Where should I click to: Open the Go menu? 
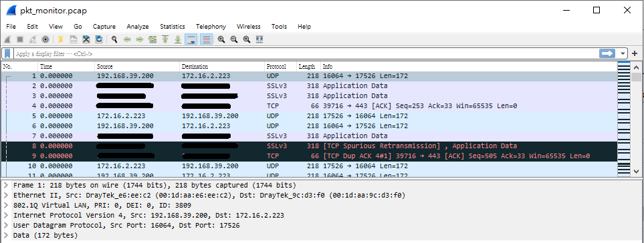(x=78, y=27)
